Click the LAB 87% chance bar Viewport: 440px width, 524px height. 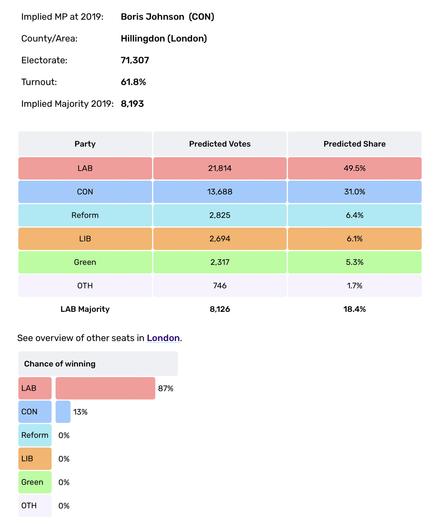[105, 388]
